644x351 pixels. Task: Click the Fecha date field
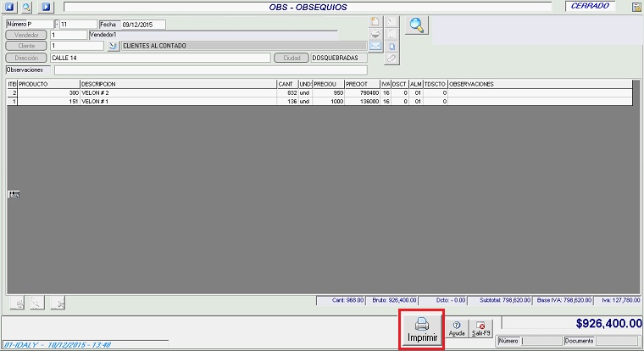[x=143, y=25]
